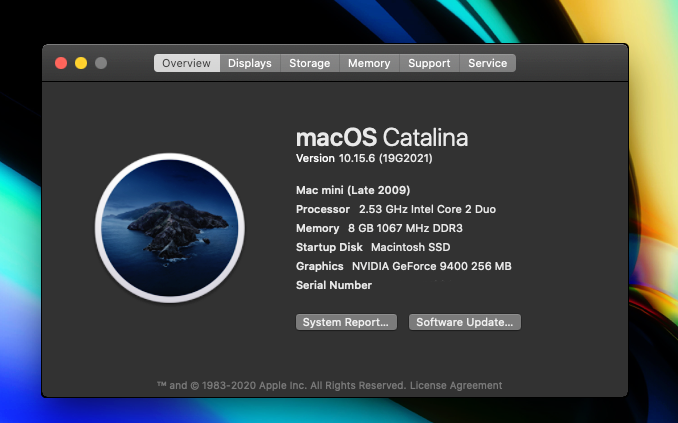Click the 2.53 GHz Intel Core 2 Duo value

point(427,209)
